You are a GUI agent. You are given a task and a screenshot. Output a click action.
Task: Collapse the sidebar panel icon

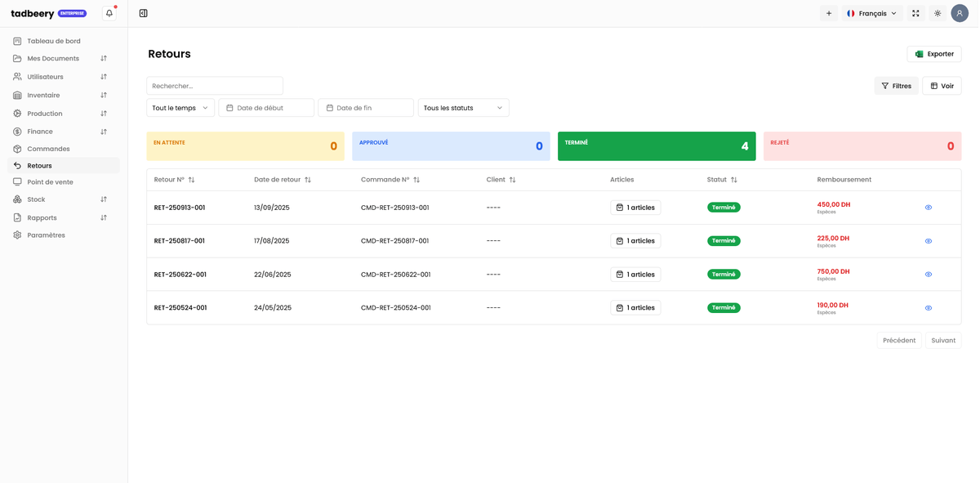click(144, 13)
